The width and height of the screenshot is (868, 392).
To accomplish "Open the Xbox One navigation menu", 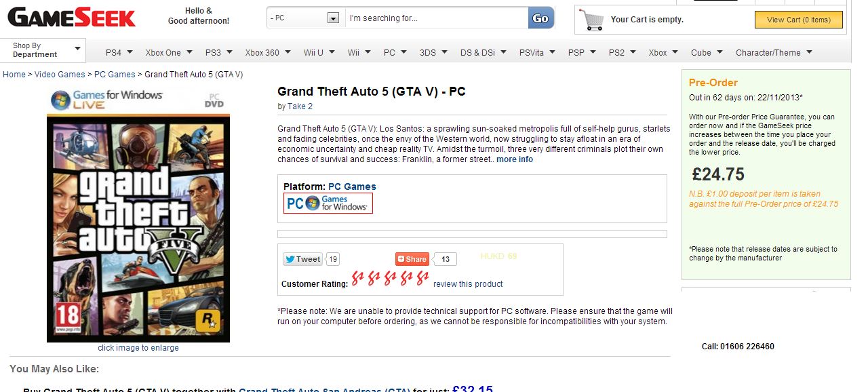I will 169,52.
